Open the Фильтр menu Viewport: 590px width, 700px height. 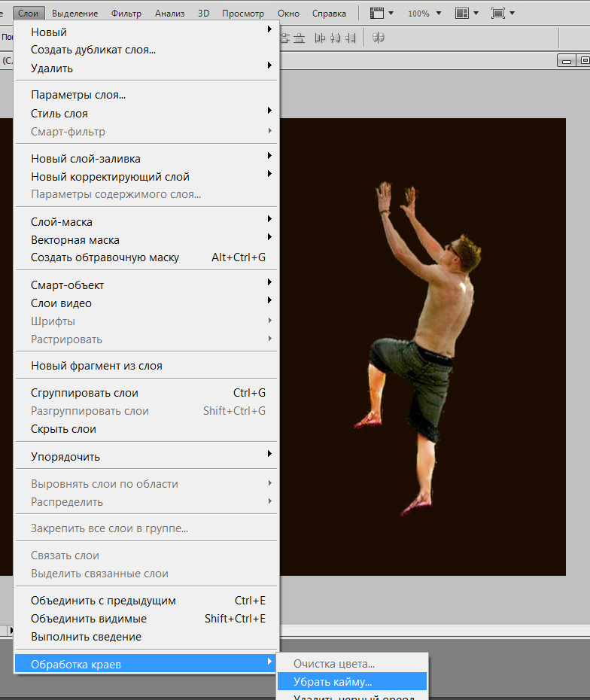tap(126, 14)
